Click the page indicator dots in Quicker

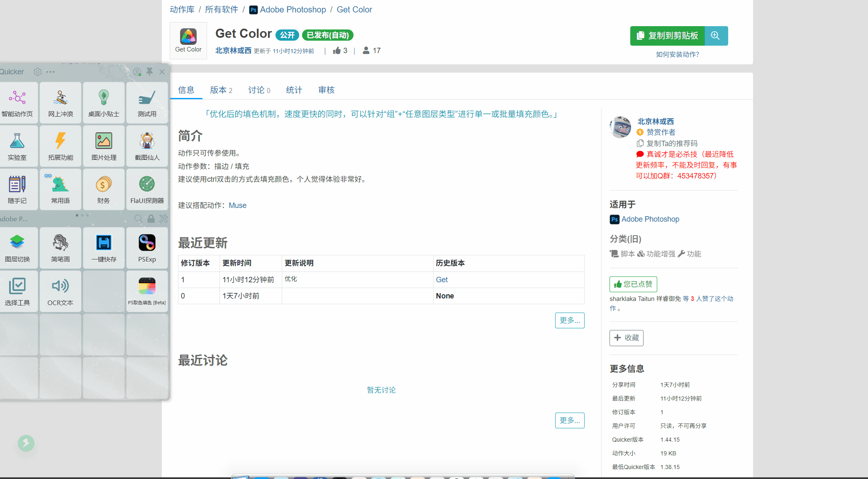tap(82, 215)
